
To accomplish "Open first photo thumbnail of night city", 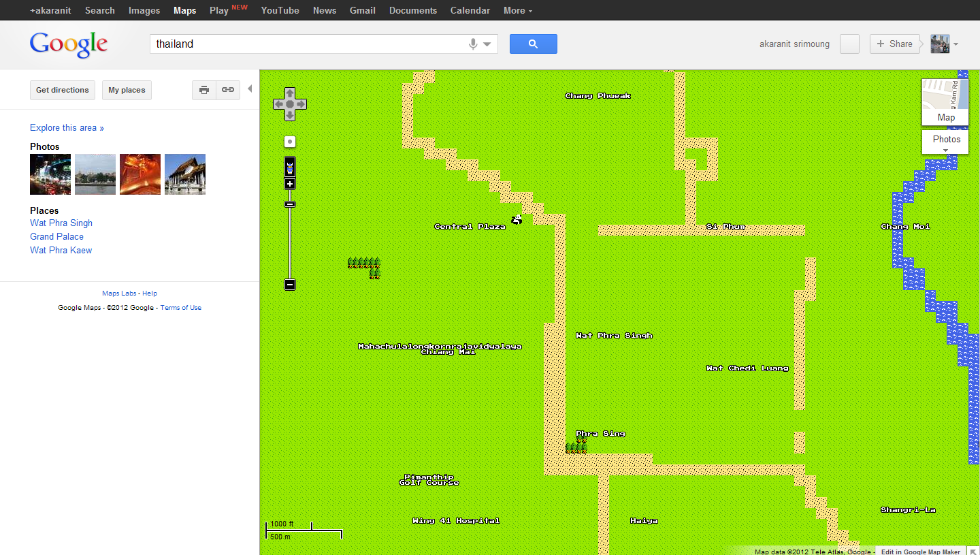I will click(x=50, y=174).
